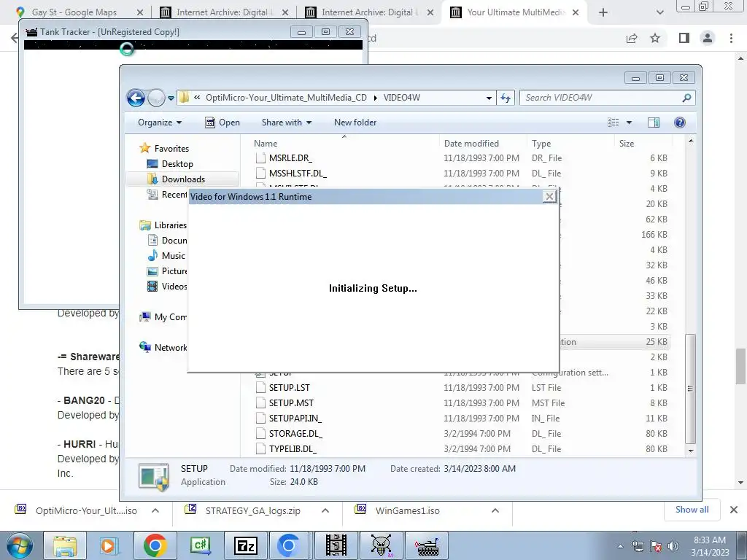747x560 pixels.
Task: Click the refresh button beside address bar
Action: pyautogui.click(x=506, y=98)
